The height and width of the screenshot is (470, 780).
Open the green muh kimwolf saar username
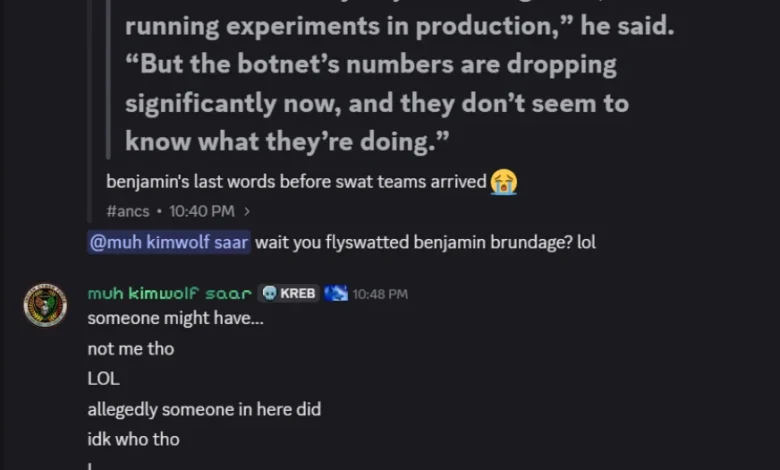[169, 294]
